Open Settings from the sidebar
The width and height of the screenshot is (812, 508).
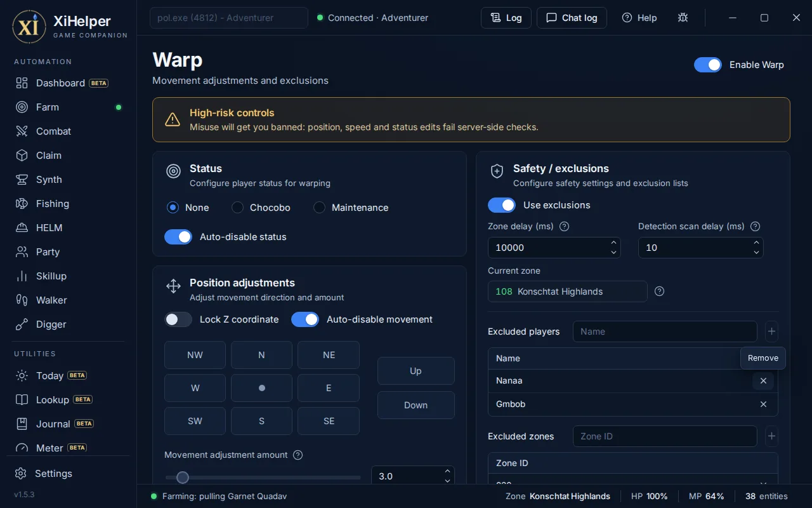69,474
